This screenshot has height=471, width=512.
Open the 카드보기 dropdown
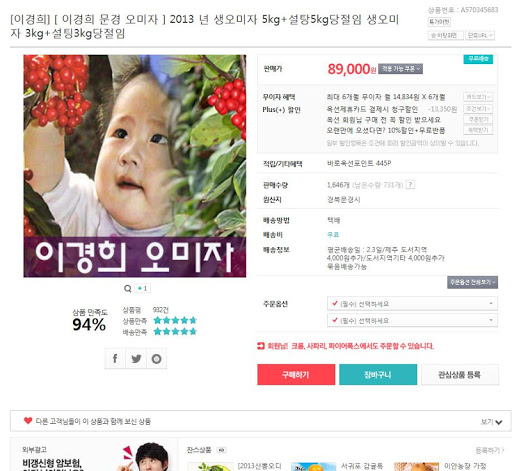coord(478,97)
